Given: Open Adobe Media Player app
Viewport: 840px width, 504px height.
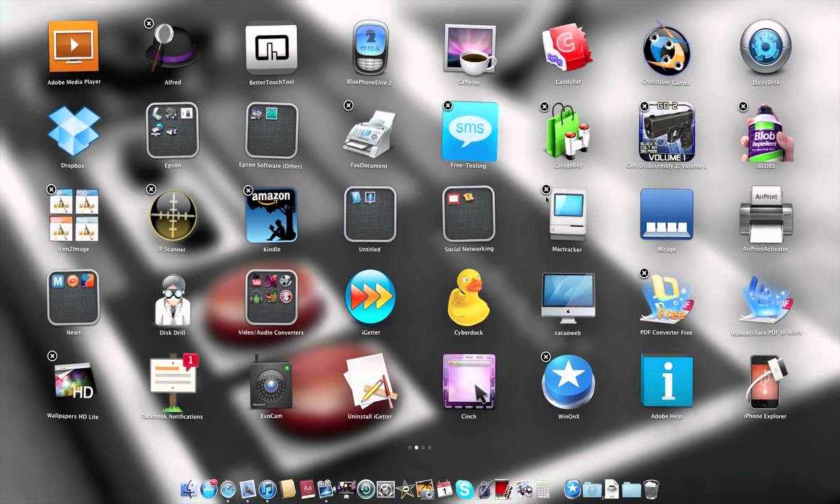Looking at the screenshot, I should (x=73, y=46).
